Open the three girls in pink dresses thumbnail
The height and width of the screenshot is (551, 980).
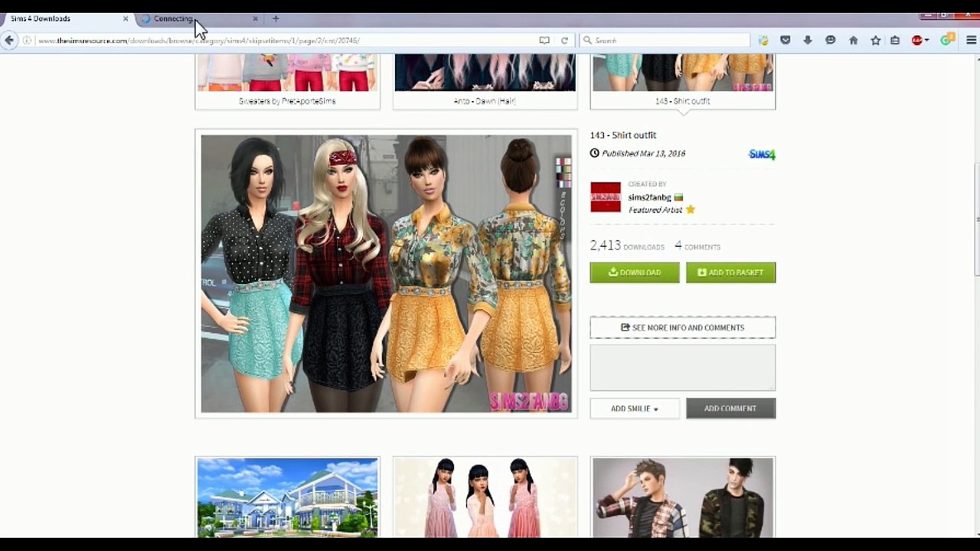point(485,497)
